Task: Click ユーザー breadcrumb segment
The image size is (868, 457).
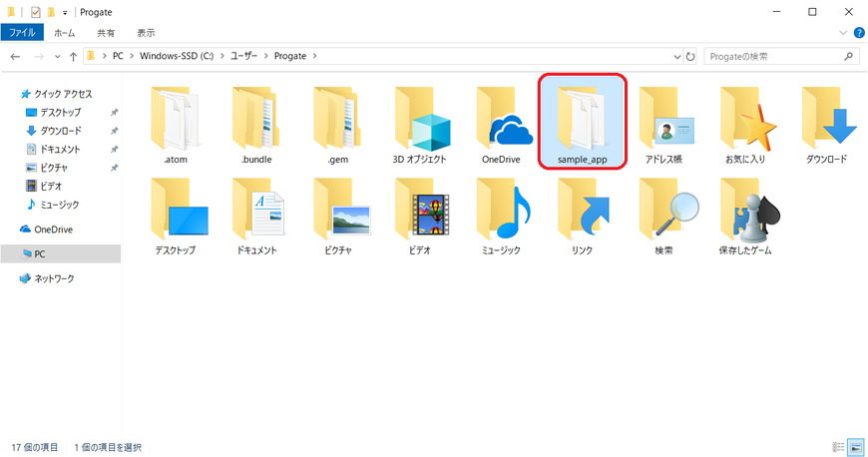Action: (244, 56)
